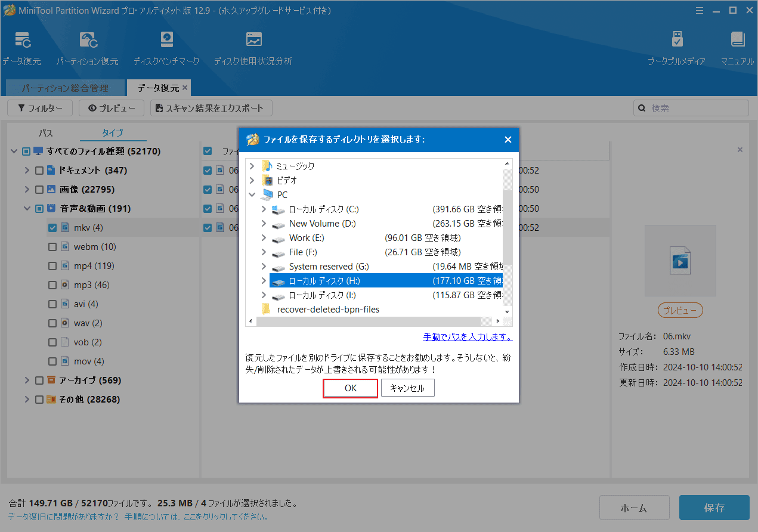Close the データ復元 tab

(x=185, y=88)
